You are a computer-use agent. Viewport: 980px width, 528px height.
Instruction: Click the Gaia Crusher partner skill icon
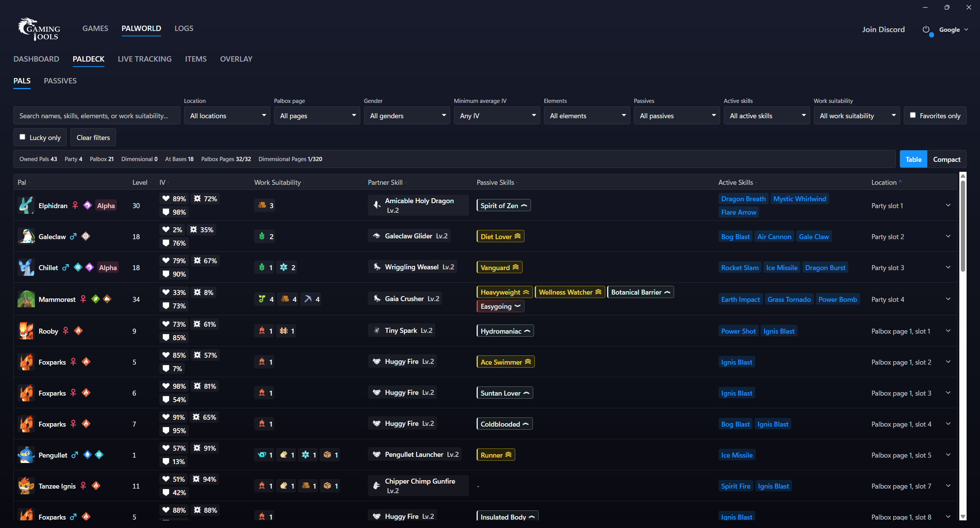click(377, 299)
